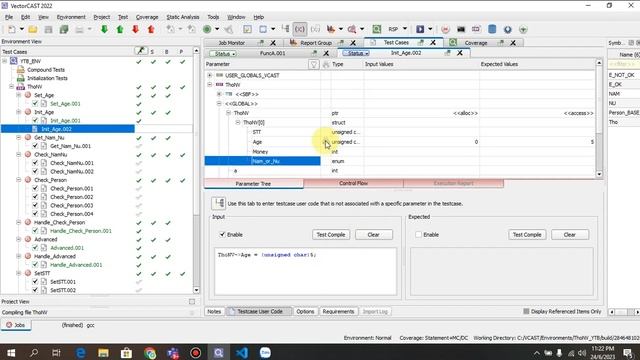The height and width of the screenshot is (360, 640).
Task: Open the Requirements bottom tab
Action: 338,311
